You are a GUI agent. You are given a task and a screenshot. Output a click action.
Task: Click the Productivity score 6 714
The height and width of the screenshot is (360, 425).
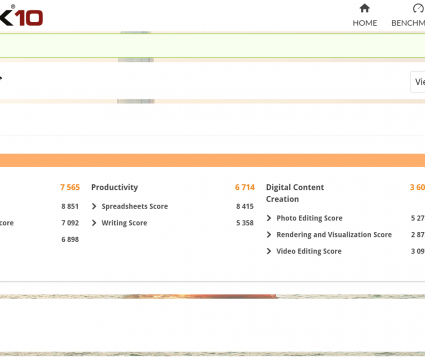point(245,187)
